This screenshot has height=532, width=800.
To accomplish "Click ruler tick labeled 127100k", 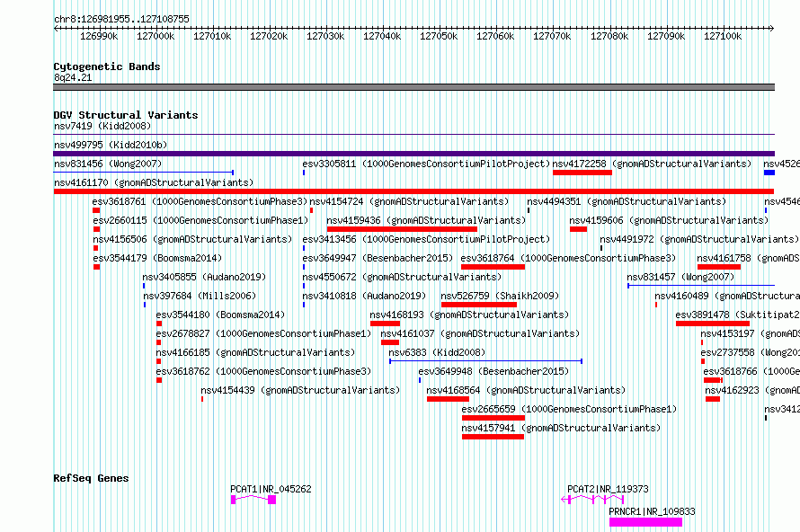I will click(x=723, y=36).
